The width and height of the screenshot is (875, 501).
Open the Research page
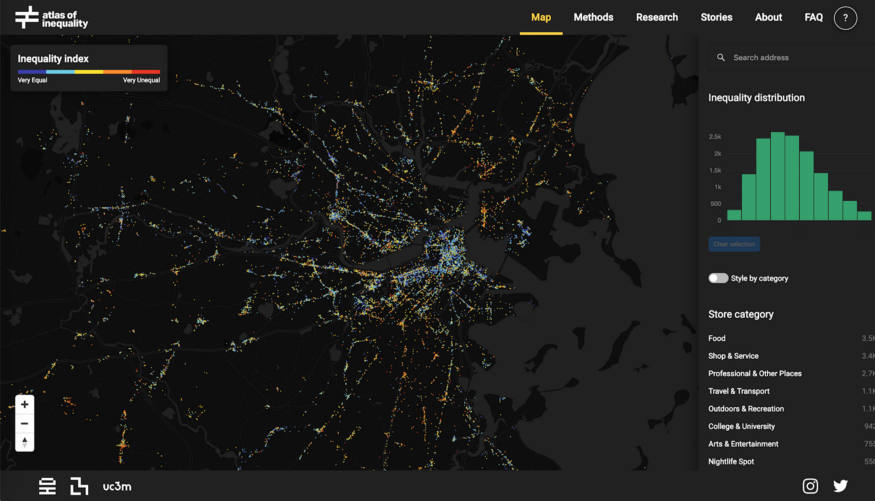tap(657, 17)
